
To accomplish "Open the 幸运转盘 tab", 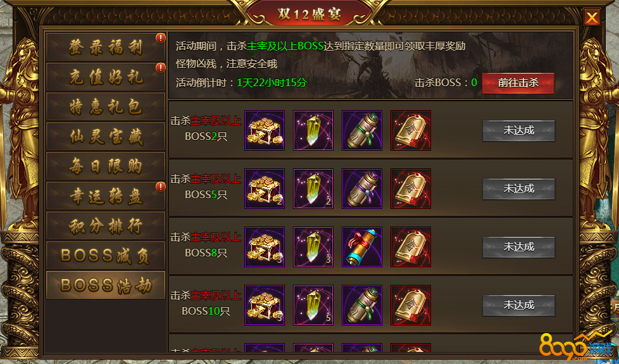I will click(106, 196).
